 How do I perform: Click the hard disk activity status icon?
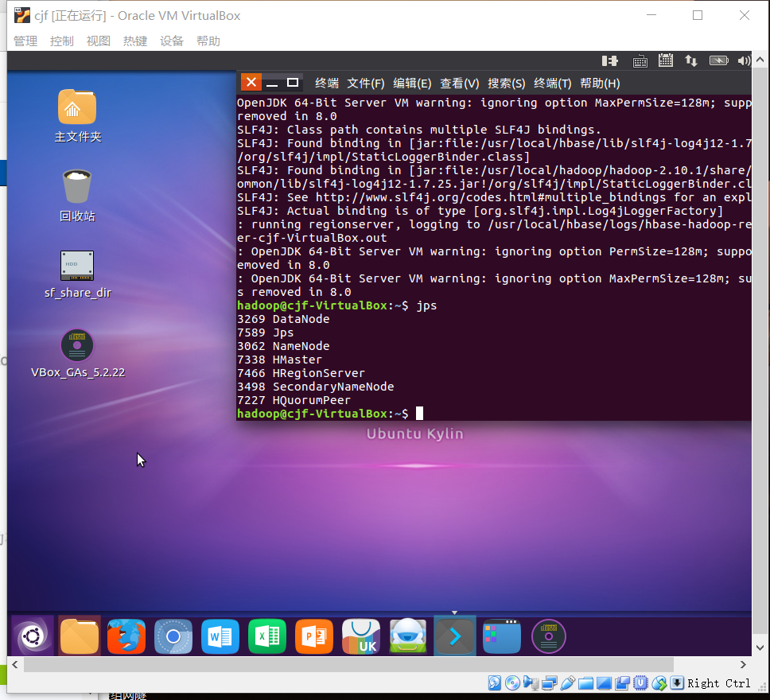[x=495, y=682]
